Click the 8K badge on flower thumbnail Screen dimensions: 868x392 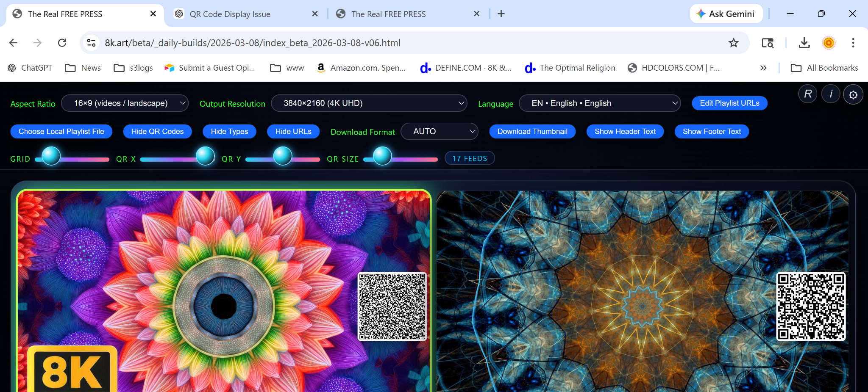[72, 370]
